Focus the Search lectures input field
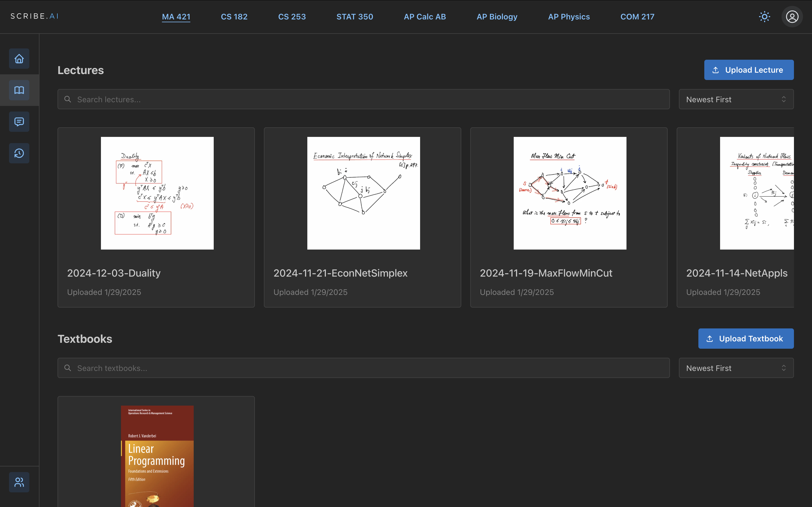Screen dimensions: 812x507 (369, 99)
